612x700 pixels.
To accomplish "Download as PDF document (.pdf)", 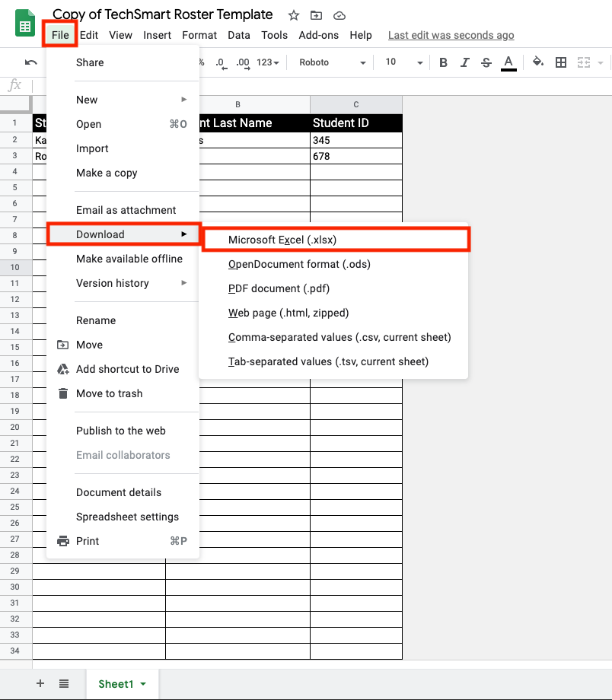I will point(333,288).
